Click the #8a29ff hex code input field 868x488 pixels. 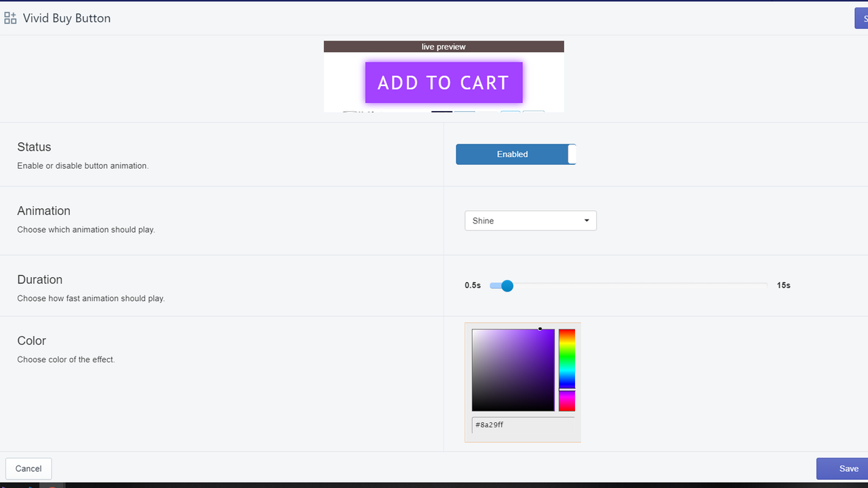pos(522,425)
